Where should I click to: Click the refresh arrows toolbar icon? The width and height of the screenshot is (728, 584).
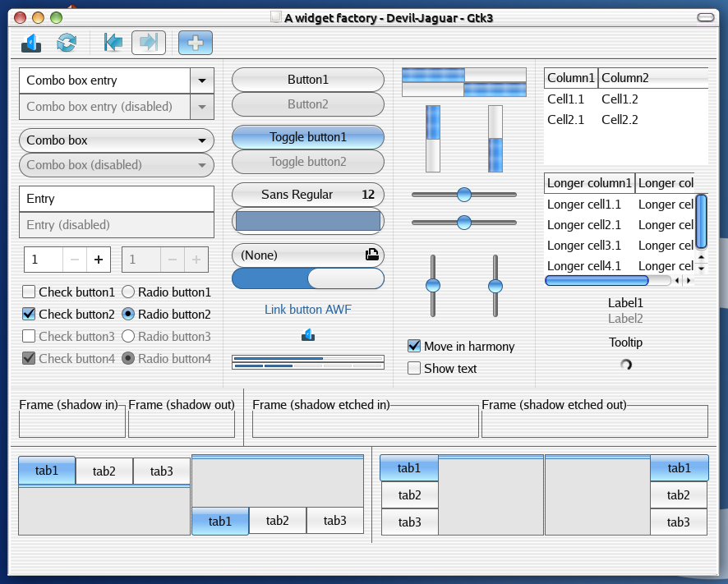[67, 43]
